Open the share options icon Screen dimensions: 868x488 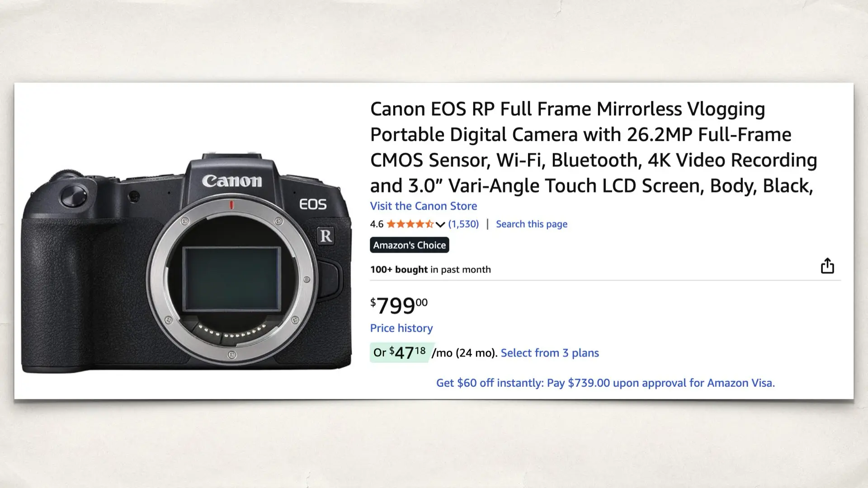tap(828, 266)
